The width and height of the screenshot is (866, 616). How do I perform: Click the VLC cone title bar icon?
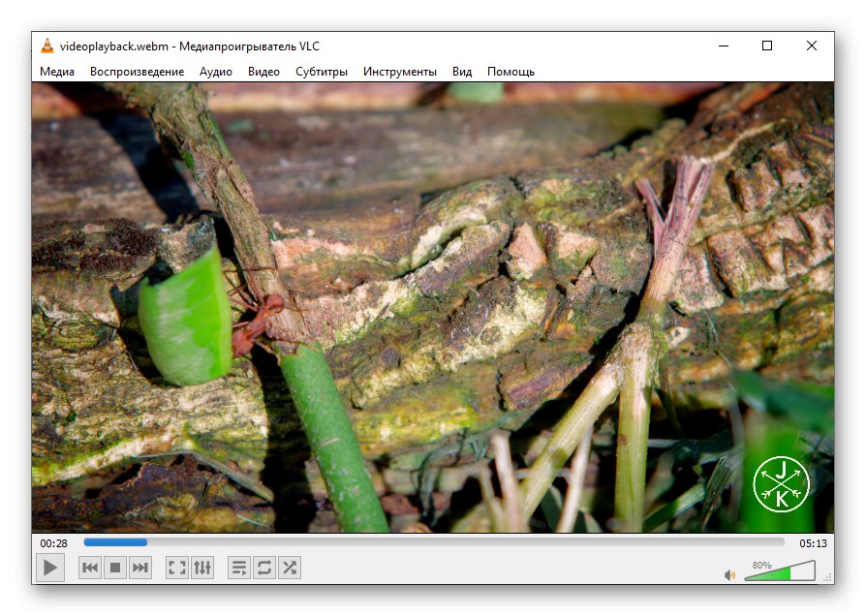[47, 46]
